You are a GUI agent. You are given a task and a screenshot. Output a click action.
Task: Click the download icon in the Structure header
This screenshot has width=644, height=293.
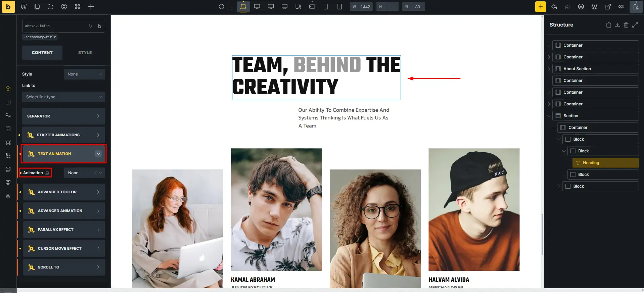617,25
